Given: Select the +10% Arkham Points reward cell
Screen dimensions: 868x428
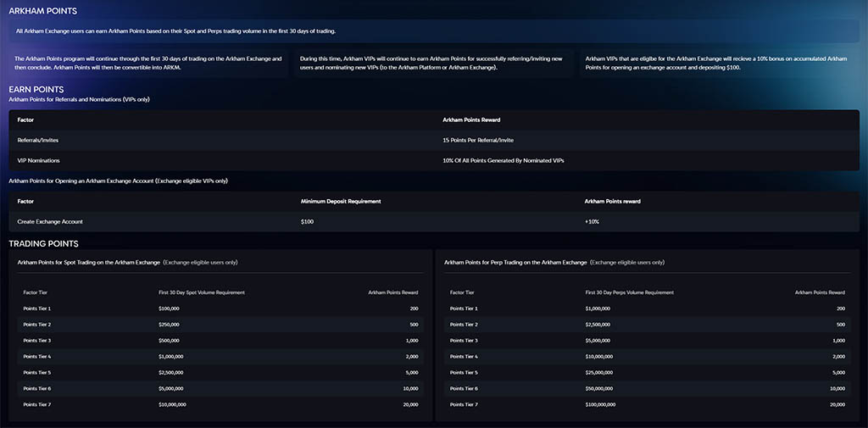Looking at the screenshot, I should point(592,221).
